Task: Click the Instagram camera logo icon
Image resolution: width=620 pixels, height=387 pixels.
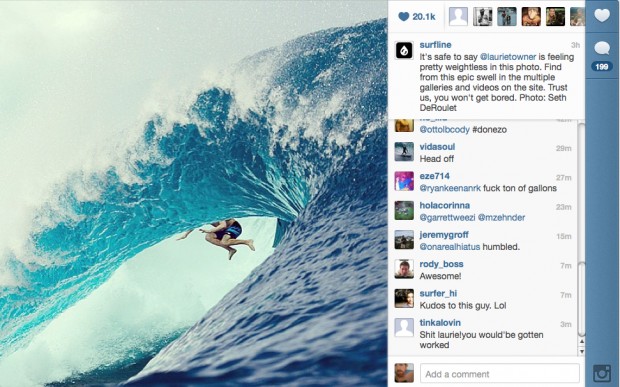Action: [x=602, y=373]
